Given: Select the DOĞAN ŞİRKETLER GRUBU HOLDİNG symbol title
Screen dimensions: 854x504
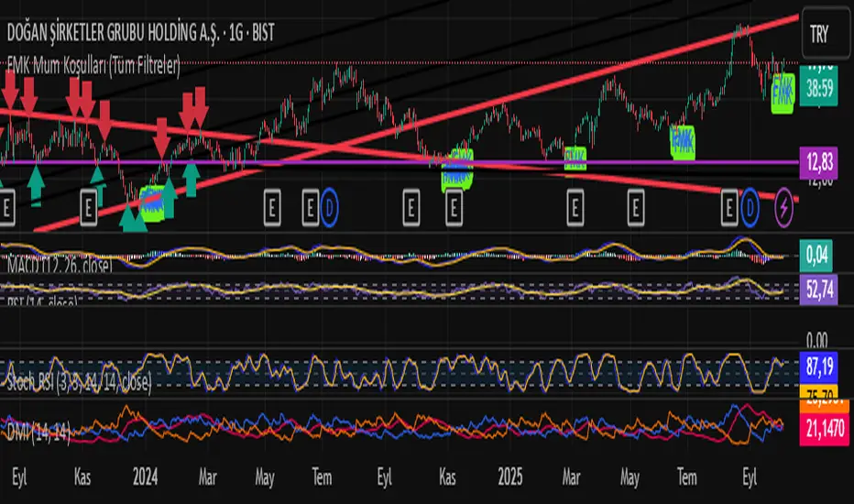Looking at the screenshot, I should pyautogui.click(x=140, y=33).
